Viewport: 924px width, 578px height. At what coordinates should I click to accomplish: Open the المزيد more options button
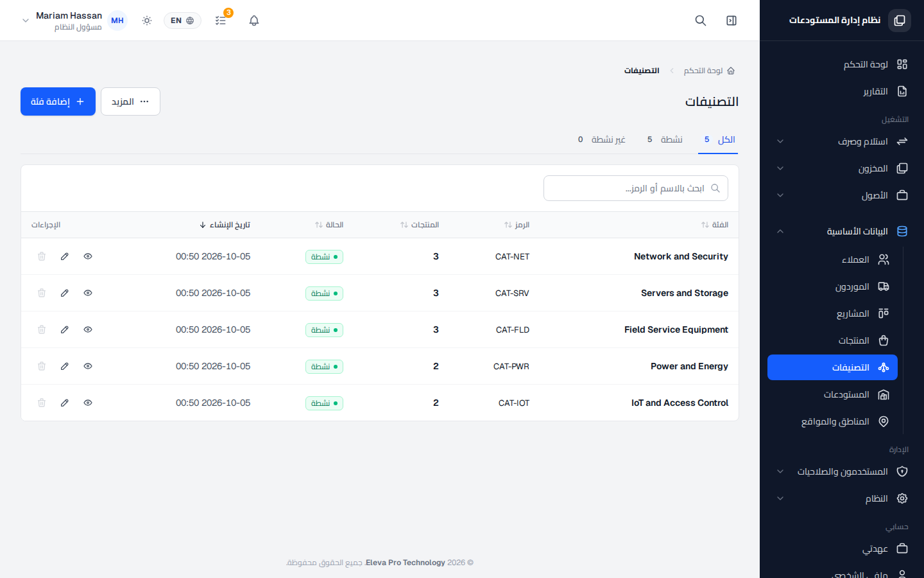point(130,101)
